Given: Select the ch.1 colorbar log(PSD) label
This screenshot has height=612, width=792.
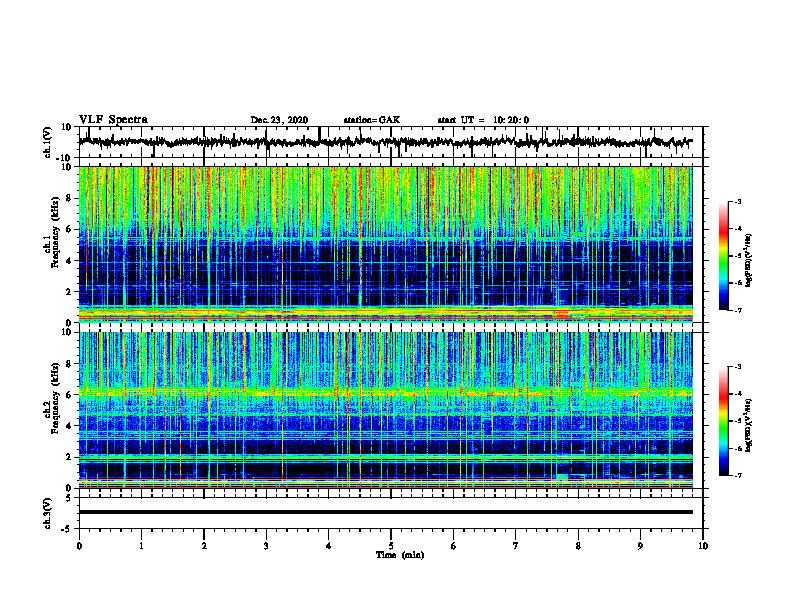Looking at the screenshot, I should pos(749,261).
